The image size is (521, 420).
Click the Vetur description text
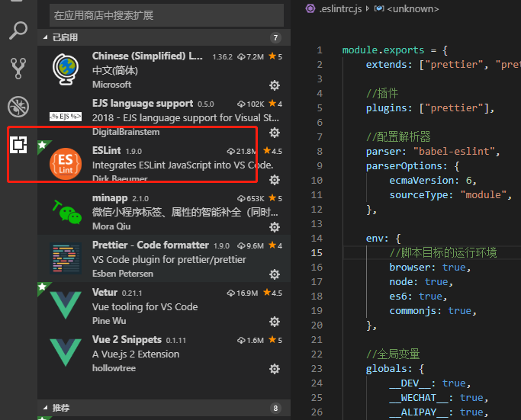click(x=145, y=306)
